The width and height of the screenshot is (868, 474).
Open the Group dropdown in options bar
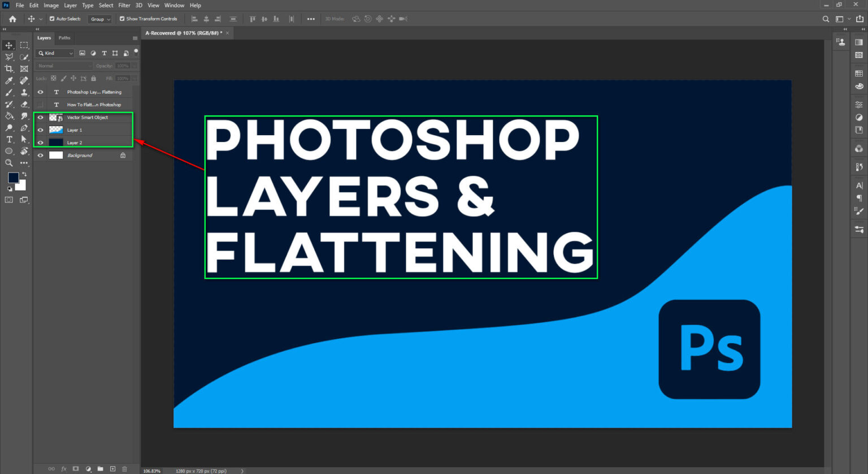click(100, 19)
